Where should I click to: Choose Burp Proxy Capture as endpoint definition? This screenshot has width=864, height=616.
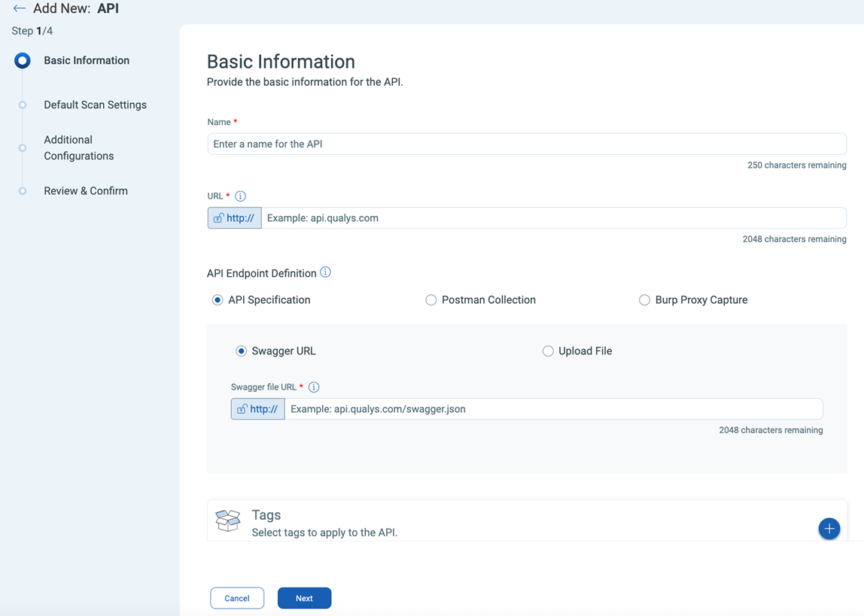pyautogui.click(x=644, y=299)
